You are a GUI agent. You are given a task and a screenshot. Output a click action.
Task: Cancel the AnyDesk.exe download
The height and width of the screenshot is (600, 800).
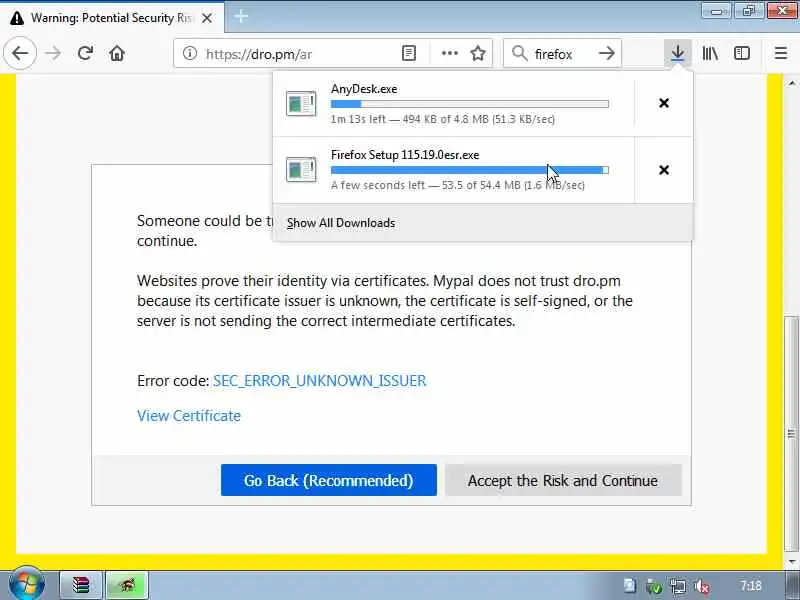click(x=664, y=103)
